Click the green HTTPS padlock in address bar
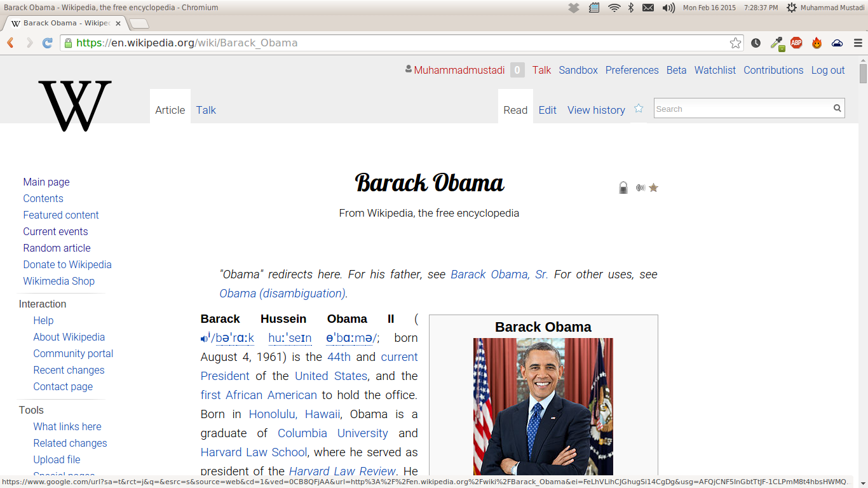The height and width of the screenshot is (488, 868). pos(68,43)
